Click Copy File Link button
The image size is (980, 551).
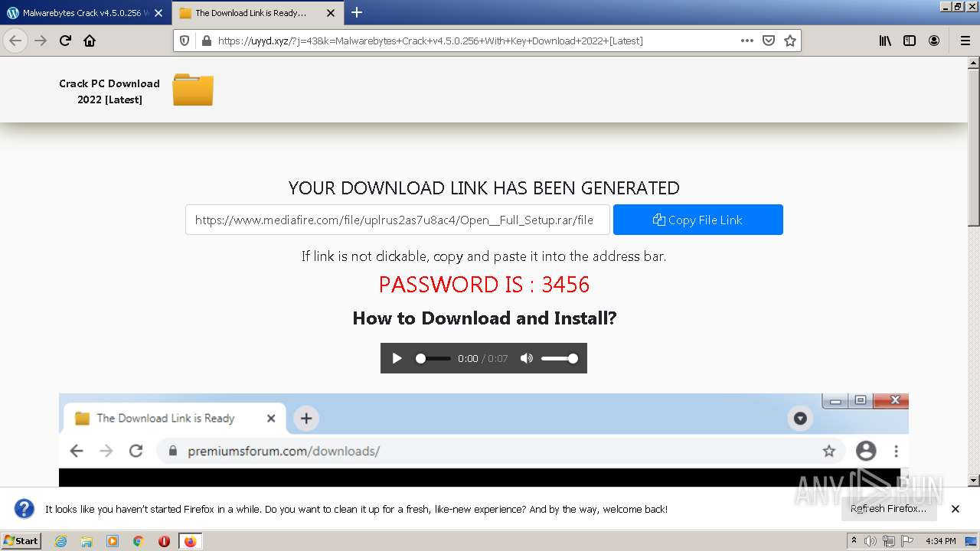(698, 220)
